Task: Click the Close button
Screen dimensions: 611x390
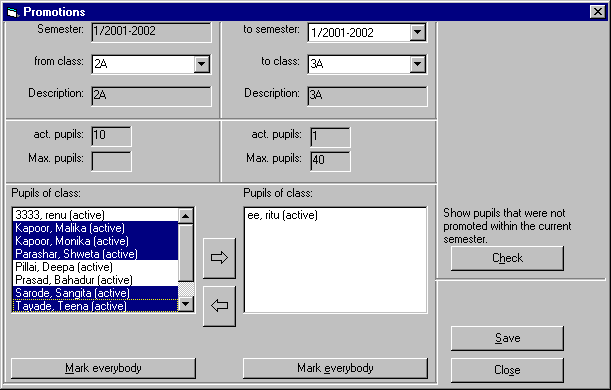Action: [x=507, y=370]
